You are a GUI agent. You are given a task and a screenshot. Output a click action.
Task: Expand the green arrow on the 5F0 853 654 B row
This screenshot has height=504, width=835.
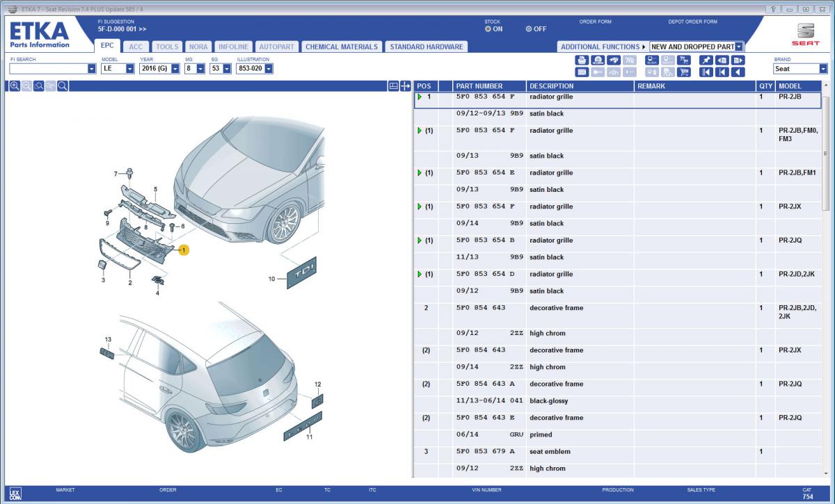pyautogui.click(x=420, y=241)
